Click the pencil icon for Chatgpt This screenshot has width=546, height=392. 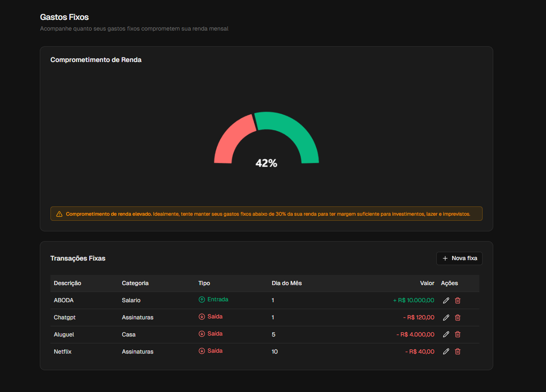pos(446,317)
